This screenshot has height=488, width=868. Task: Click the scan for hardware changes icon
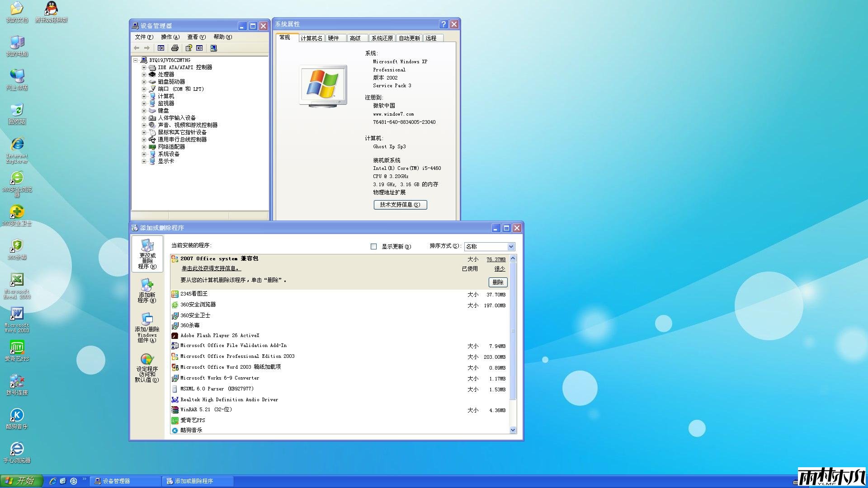(x=213, y=48)
